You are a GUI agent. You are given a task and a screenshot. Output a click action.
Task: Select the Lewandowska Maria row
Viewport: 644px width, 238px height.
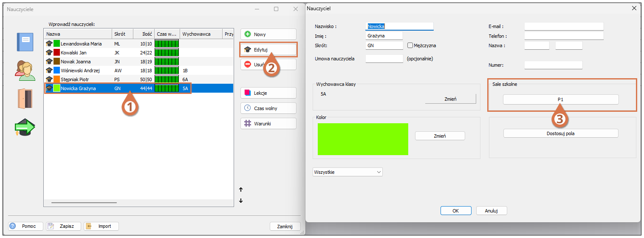(x=139, y=43)
